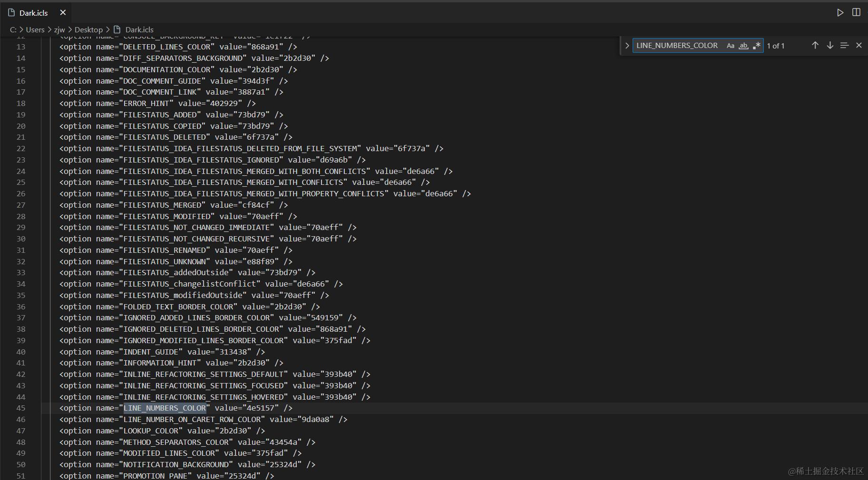Click FOLDED_TEXT_BORDER_COLOR option name
This screenshot has height=480, width=868.
pyautogui.click(x=178, y=307)
